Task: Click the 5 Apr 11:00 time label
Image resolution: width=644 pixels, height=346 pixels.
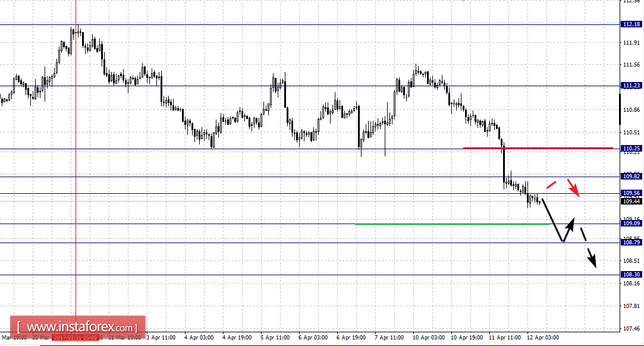Action: [x=275, y=338]
